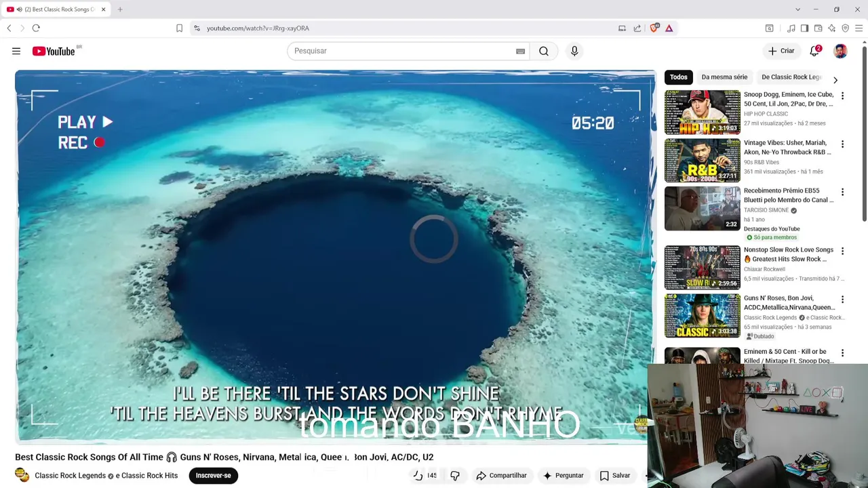This screenshot has width=868, height=488.
Task: Open Nonstop Slow Rock Love Songs video title
Action: coord(789,254)
